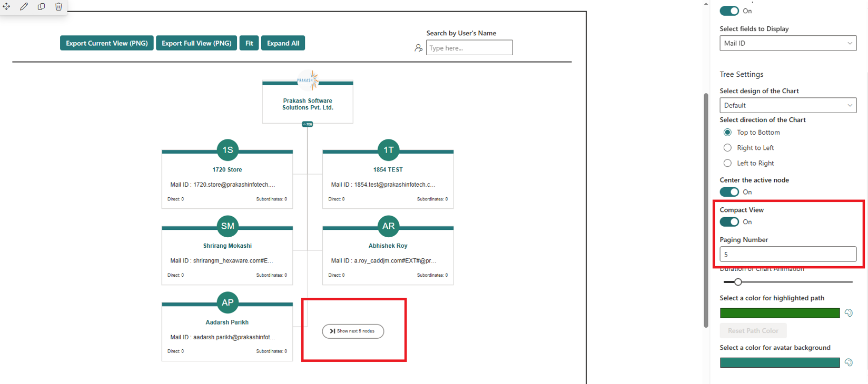Open avatar background color picker icon
This screenshot has width=868, height=384.
tap(849, 362)
